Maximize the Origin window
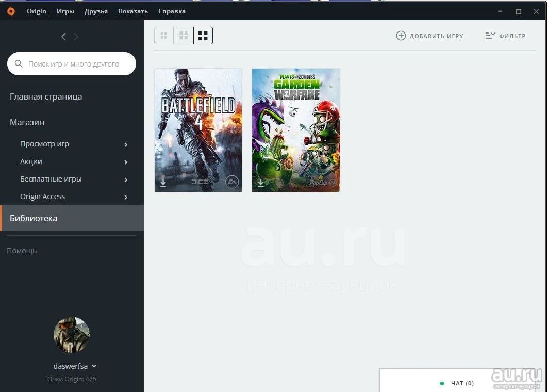The width and height of the screenshot is (547, 392). (519, 11)
